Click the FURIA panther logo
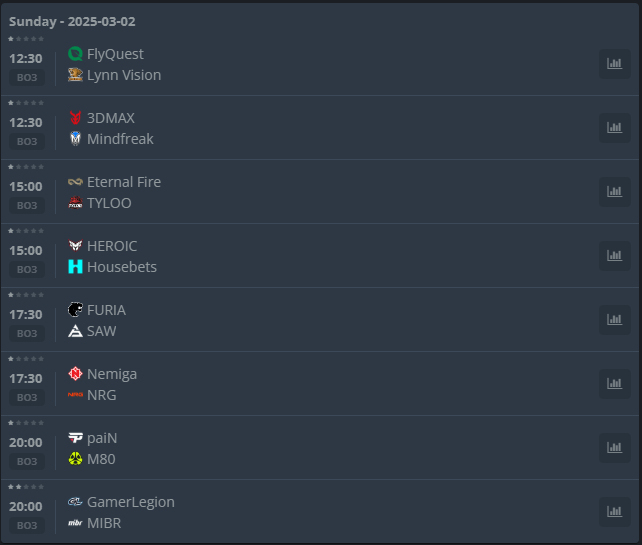Viewport: 642px width, 545px height. pos(75,310)
